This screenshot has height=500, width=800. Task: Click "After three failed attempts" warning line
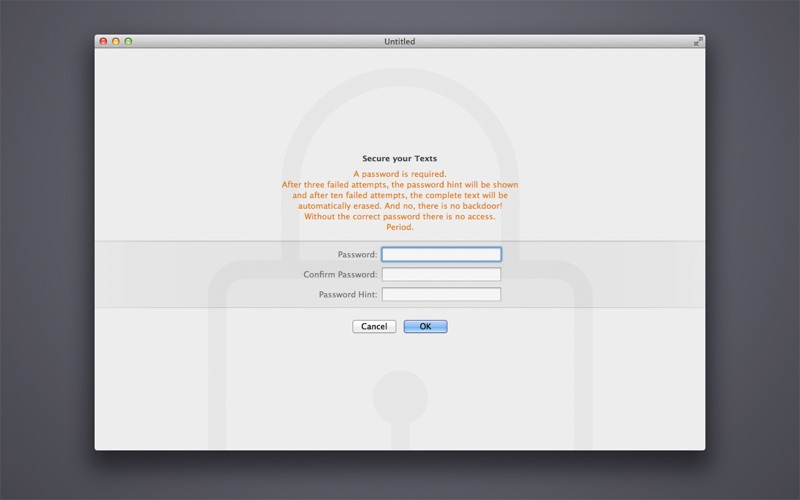click(x=399, y=185)
